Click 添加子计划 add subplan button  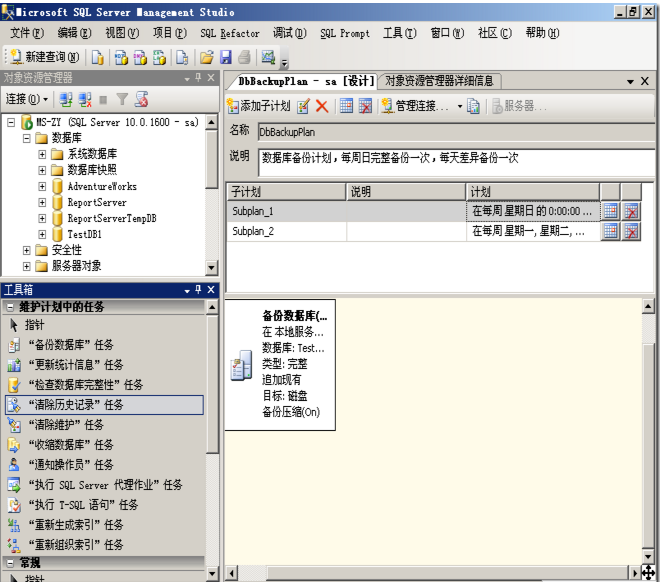coord(259,106)
